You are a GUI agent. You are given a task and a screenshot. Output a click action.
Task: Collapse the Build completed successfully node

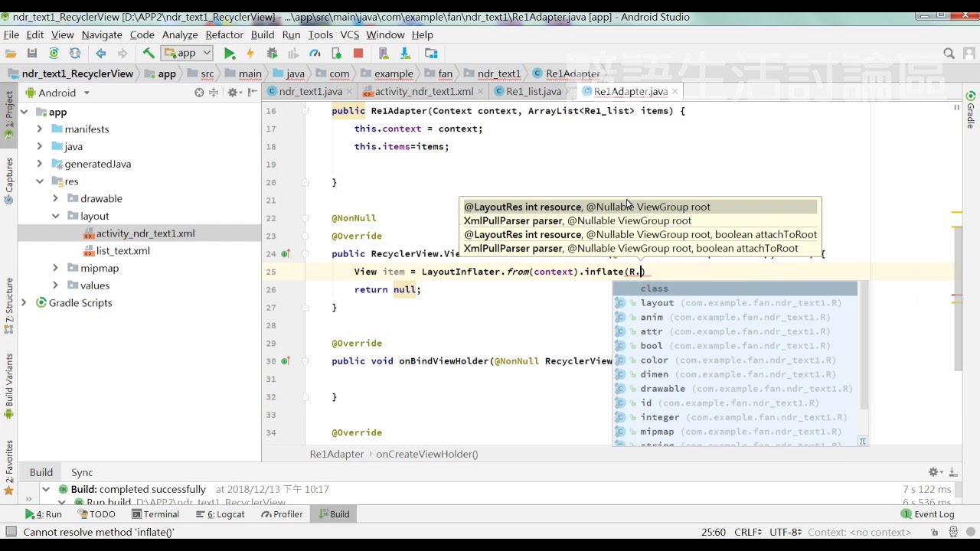46,489
